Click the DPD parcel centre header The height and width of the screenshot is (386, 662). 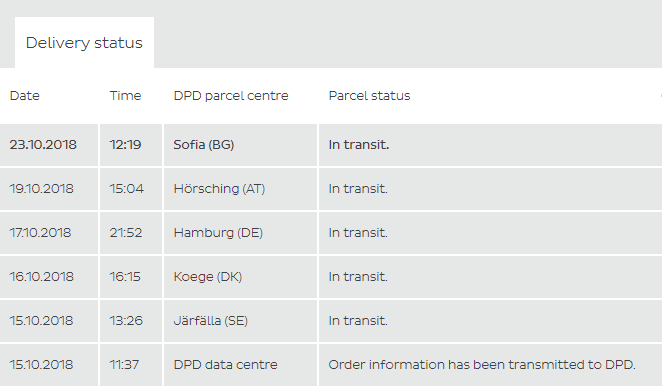(x=231, y=96)
